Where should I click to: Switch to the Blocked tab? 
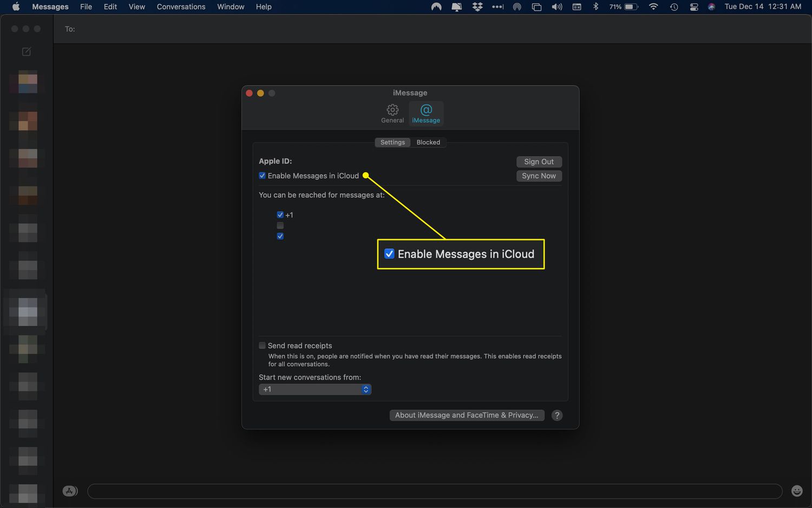[428, 142]
